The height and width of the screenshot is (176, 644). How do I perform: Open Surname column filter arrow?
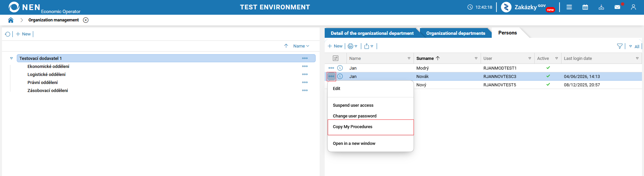pos(476,58)
